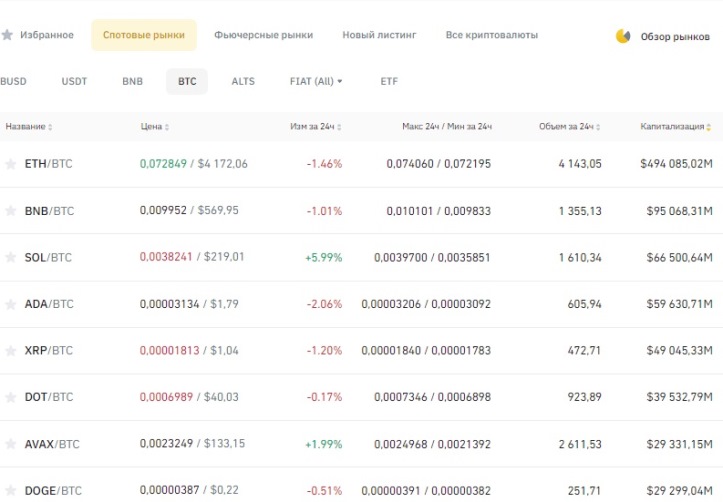Viewport: 723px width, 502px height.
Task: Sort by Цена column arrows
Action: (166, 127)
